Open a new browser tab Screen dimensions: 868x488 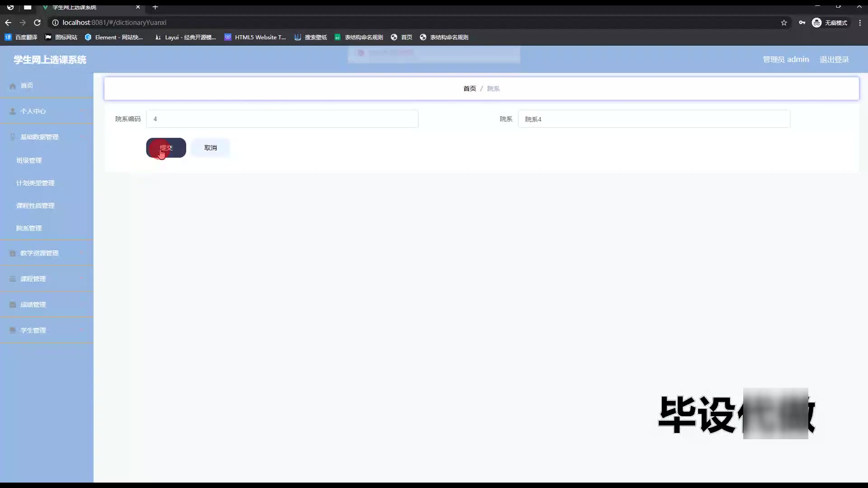point(155,7)
